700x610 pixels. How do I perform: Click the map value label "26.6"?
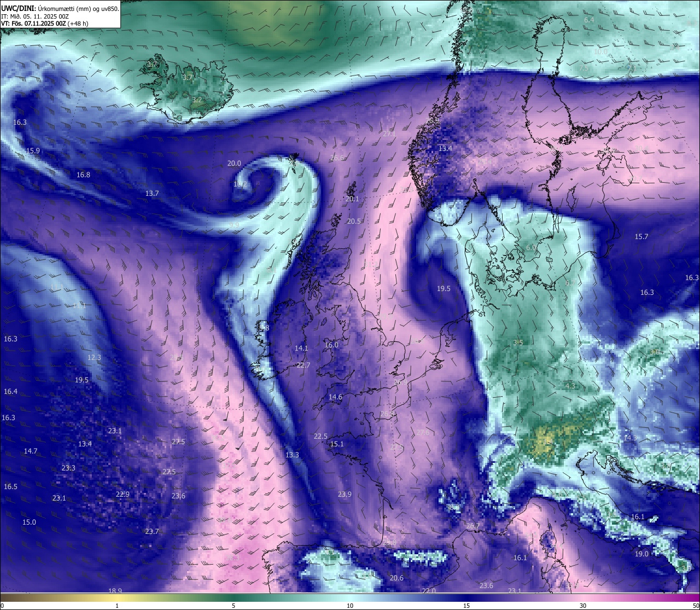337,158
